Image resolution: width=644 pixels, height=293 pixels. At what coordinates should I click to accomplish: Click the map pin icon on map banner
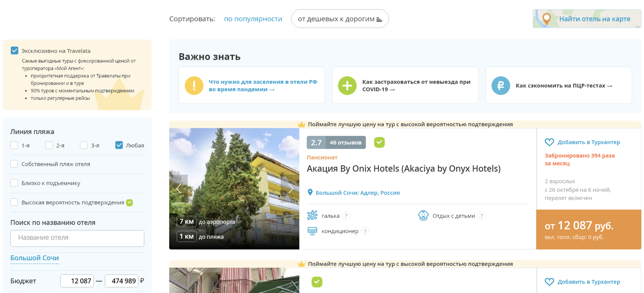(x=547, y=19)
